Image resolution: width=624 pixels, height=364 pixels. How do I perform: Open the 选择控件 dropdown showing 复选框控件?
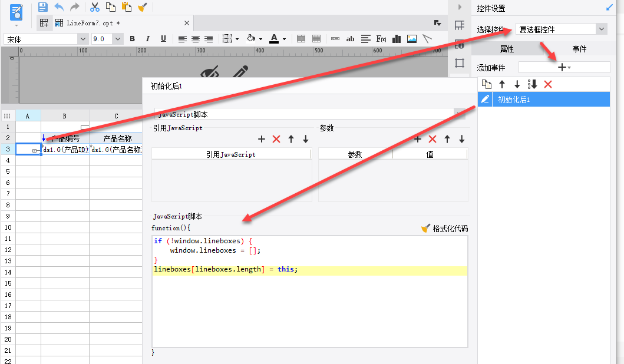pos(602,29)
